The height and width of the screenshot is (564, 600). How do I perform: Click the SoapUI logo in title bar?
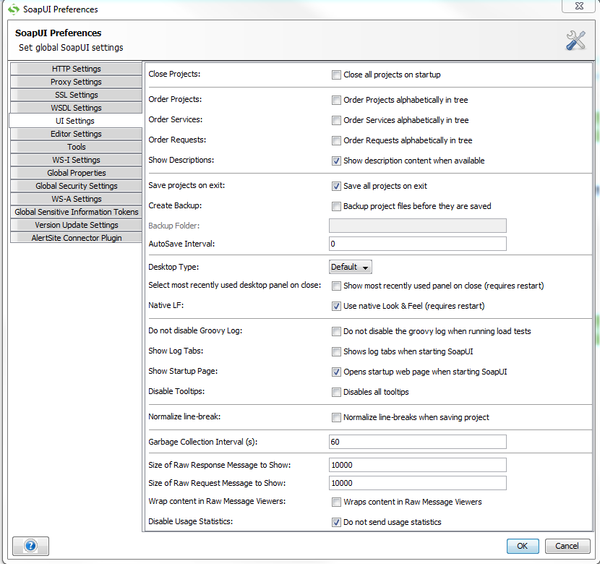13,9
